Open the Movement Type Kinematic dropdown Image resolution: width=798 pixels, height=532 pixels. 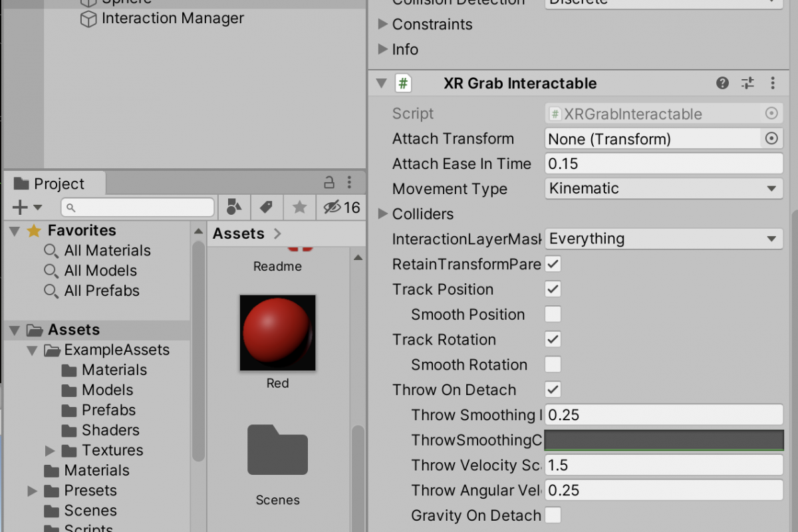(x=664, y=189)
